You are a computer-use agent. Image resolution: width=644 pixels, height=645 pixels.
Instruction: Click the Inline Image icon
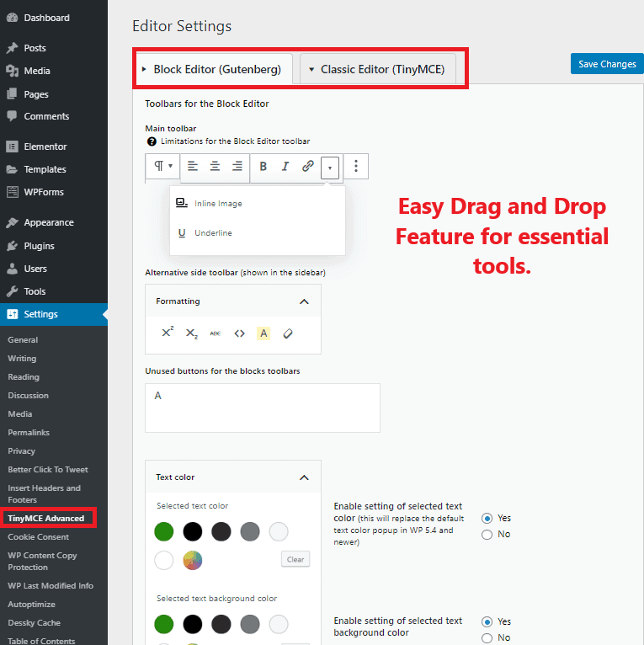182,203
